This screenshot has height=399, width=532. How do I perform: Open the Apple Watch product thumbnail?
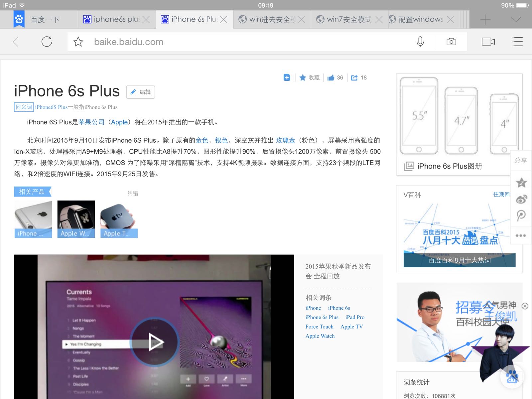point(76,219)
